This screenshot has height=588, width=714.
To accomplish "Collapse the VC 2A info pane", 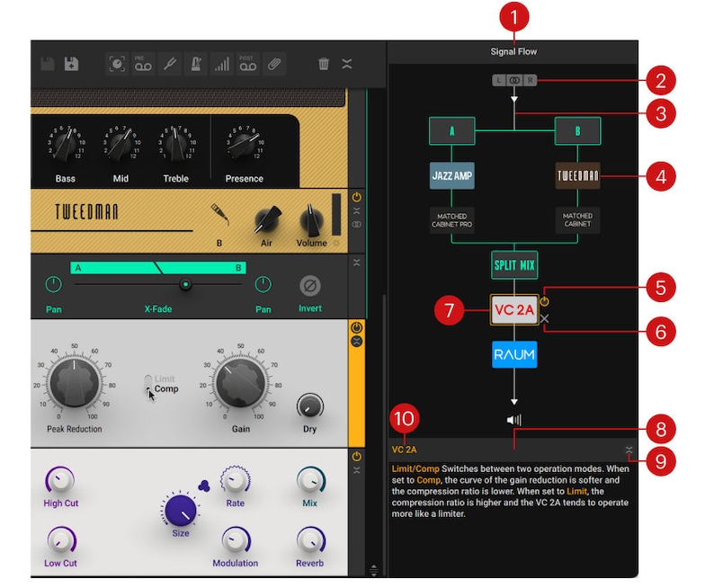I will [629, 450].
